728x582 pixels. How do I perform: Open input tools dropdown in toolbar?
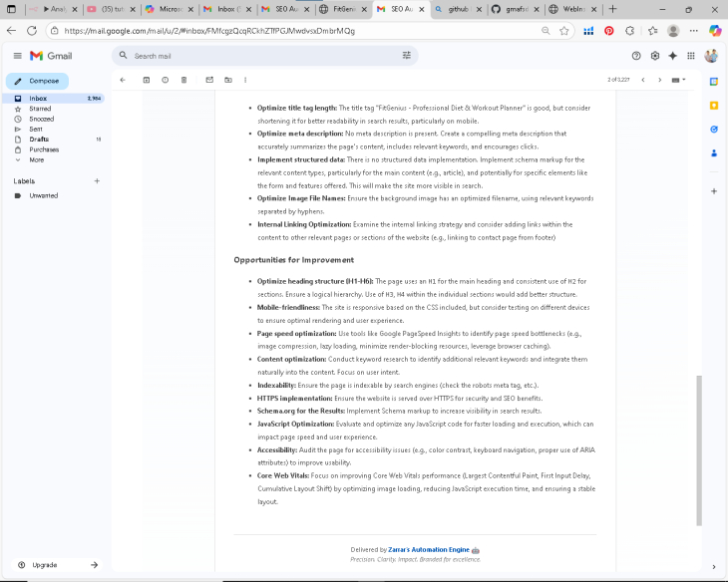(678, 80)
